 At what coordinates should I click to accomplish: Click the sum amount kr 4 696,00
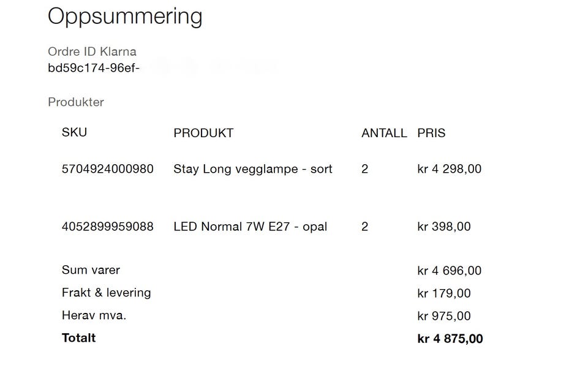point(449,271)
